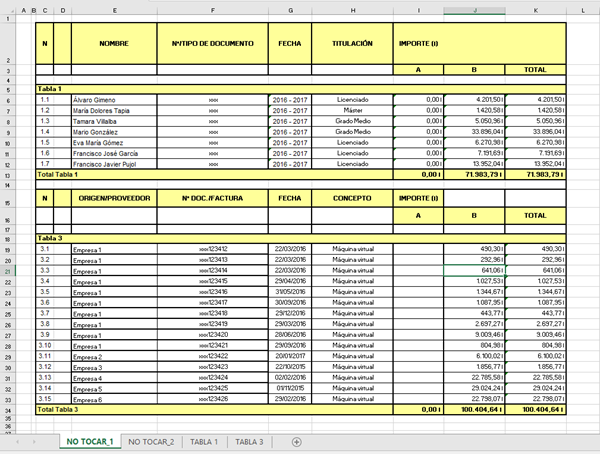Select the Empresa 6 cell

[114, 399]
